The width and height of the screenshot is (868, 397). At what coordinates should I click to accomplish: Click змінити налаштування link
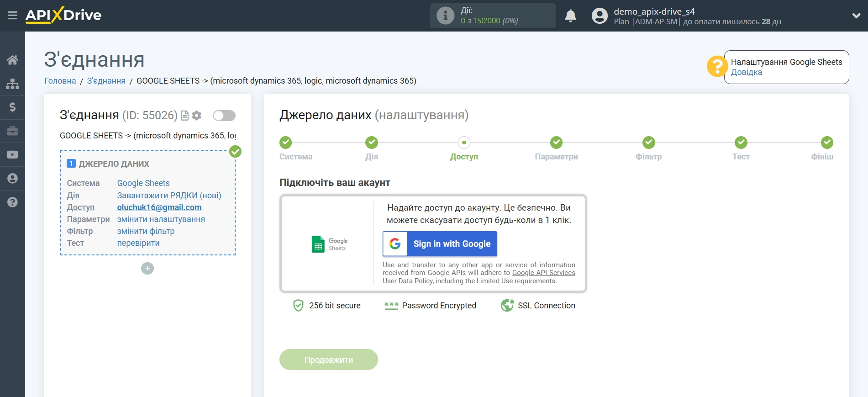click(x=161, y=219)
